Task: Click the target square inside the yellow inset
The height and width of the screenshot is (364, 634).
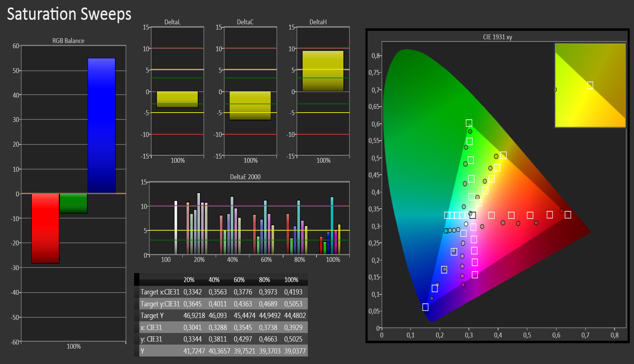Action: [590, 85]
